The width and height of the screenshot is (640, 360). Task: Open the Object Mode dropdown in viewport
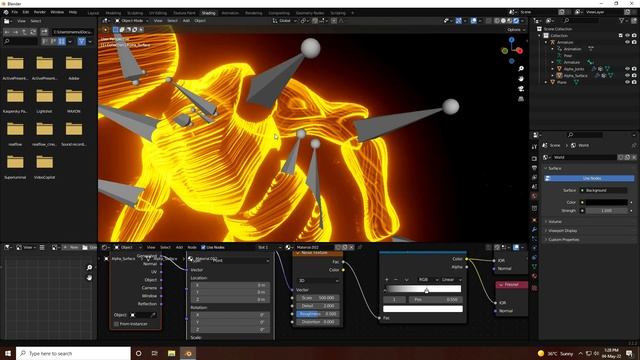pyautogui.click(x=131, y=20)
